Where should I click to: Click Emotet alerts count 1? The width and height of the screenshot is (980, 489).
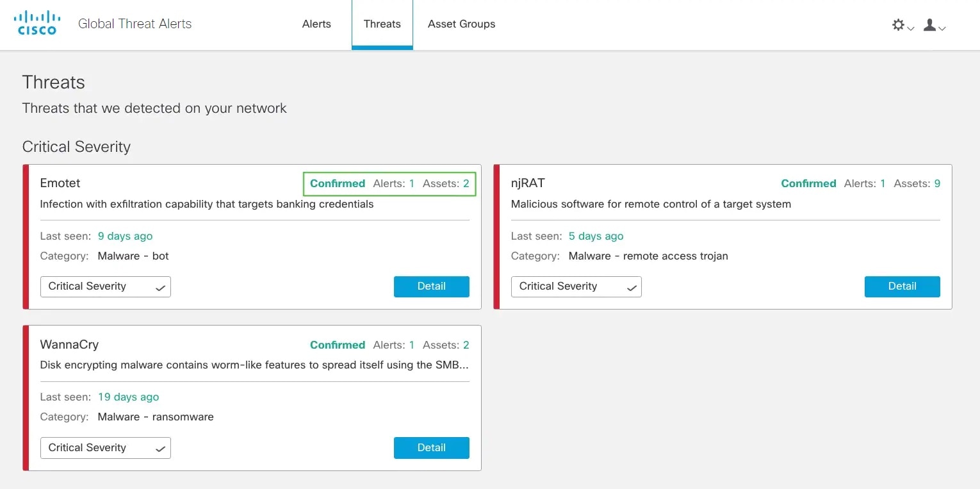(x=411, y=183)
